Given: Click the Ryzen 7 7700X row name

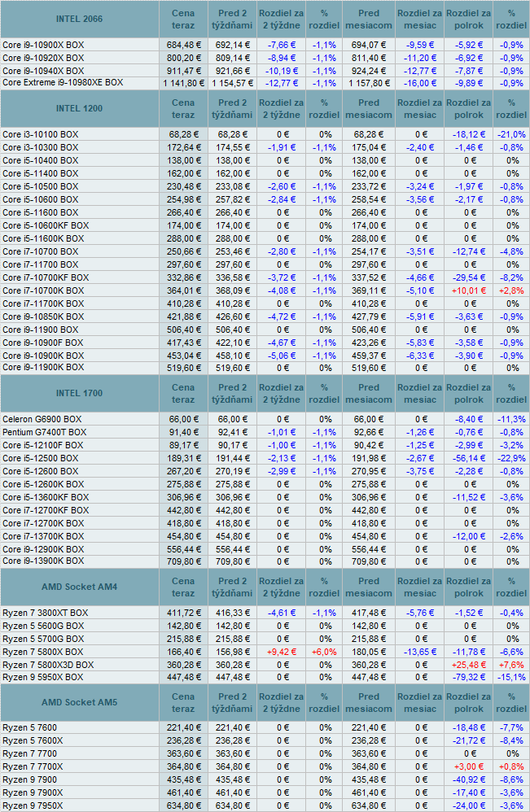Looking at the screenshot, I should [33, 767].
